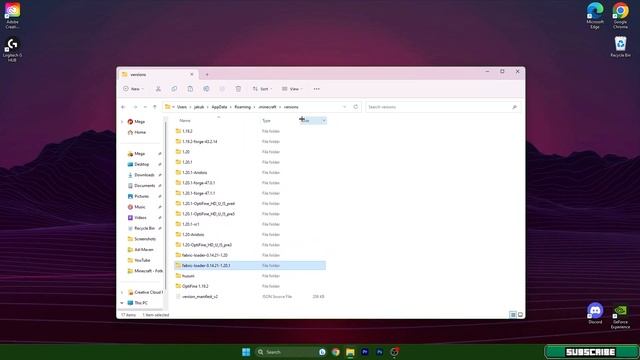Image resolution: width=640 pixels, height=360 pixels.
Task: Click the Cut scissors icon in toolbar
Action: point(158,89)
